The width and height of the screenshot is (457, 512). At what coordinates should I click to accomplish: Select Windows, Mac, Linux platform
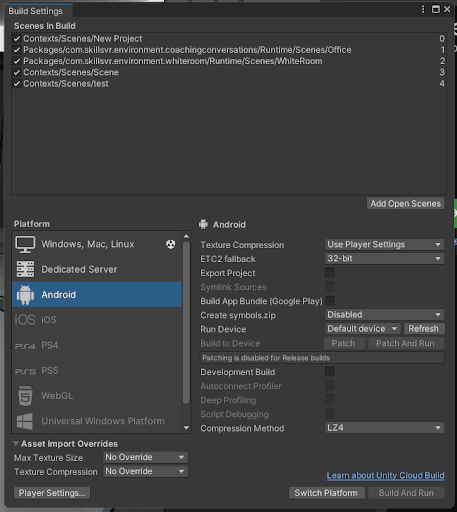(x=97, y=244)
